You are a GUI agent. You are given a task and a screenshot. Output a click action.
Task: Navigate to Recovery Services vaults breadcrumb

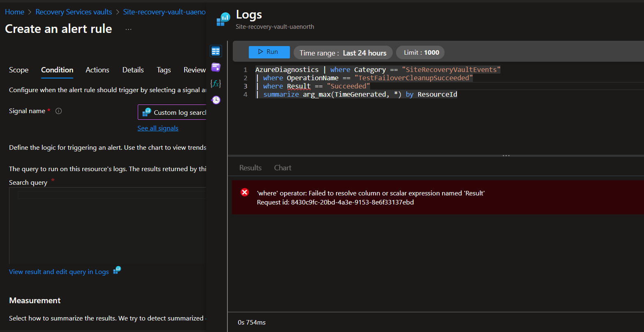(73, 12)
